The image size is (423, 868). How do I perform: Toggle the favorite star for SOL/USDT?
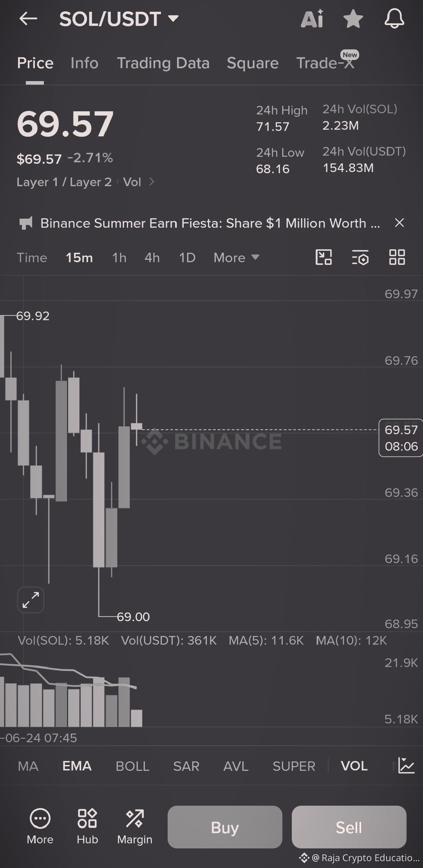point(353,19)
